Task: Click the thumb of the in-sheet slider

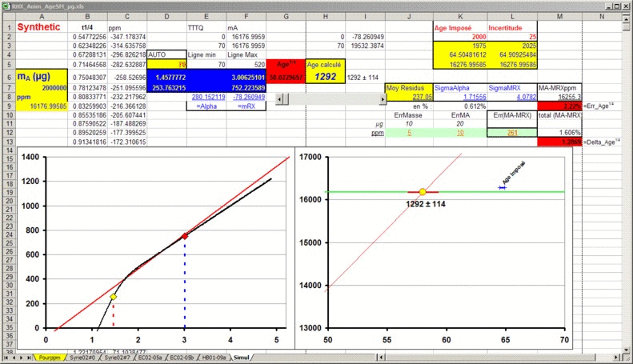Action: click(286, 99)
